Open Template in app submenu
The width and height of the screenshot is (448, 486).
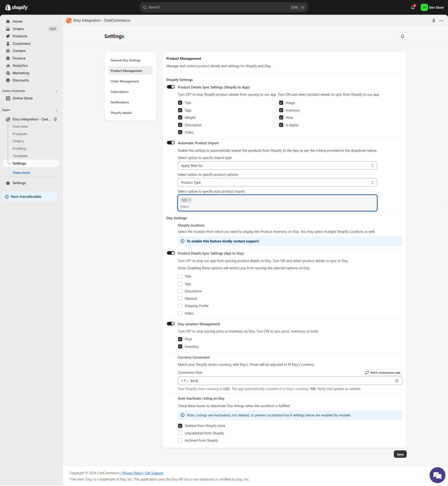[x=20, y=156]
